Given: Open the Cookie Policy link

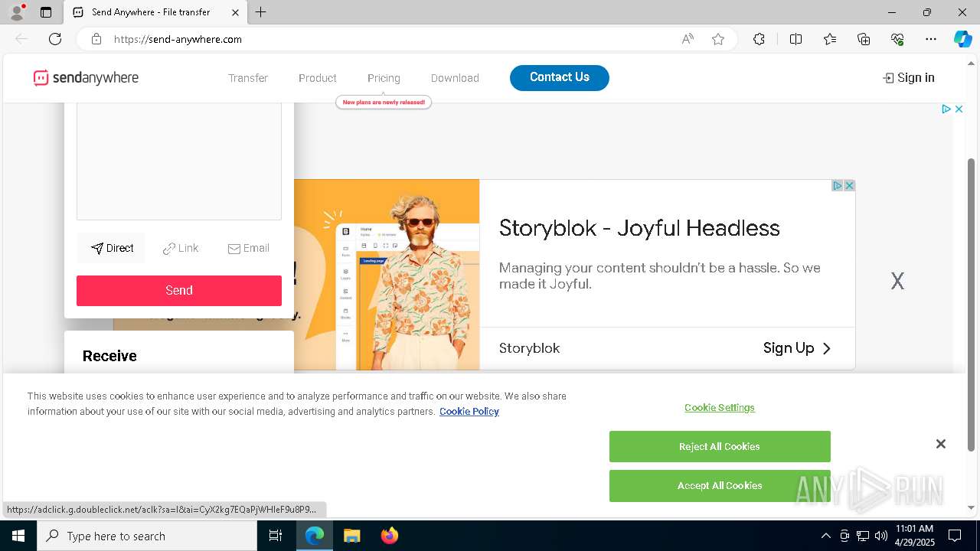Looking at the screenshot, I should click(x=469, y=412).
